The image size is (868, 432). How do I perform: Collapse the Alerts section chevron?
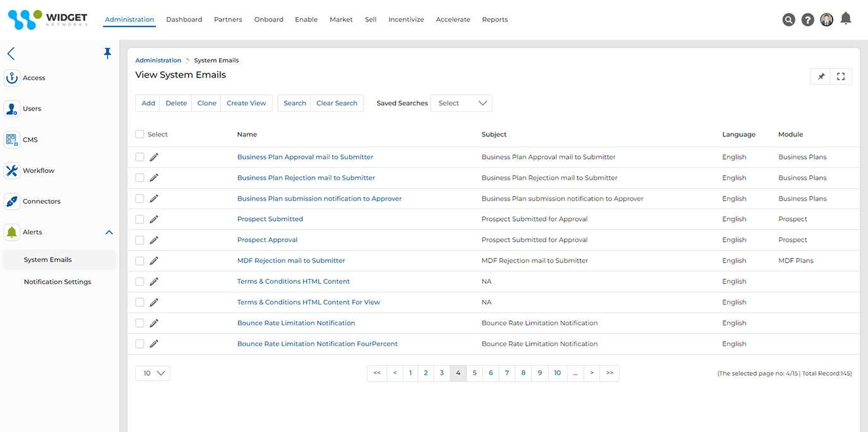[x=109, y=232]
